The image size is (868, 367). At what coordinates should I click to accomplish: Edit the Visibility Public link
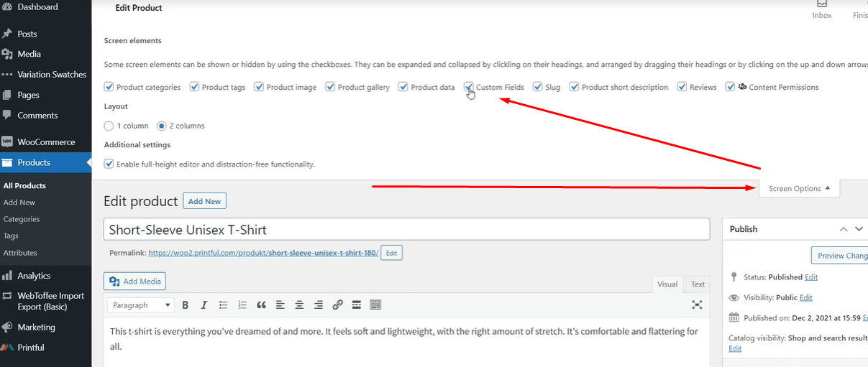pos(806,297)
